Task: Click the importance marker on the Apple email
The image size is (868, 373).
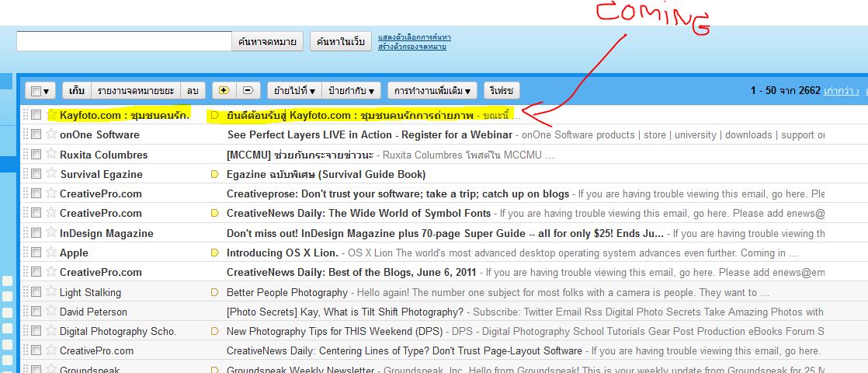Action: [x=215, y=253]
